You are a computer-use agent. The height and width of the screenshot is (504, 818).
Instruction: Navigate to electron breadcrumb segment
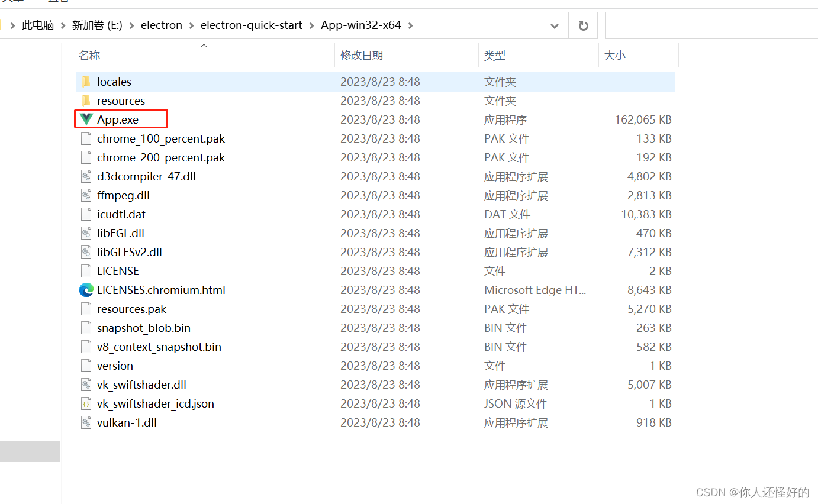(162, 25)
